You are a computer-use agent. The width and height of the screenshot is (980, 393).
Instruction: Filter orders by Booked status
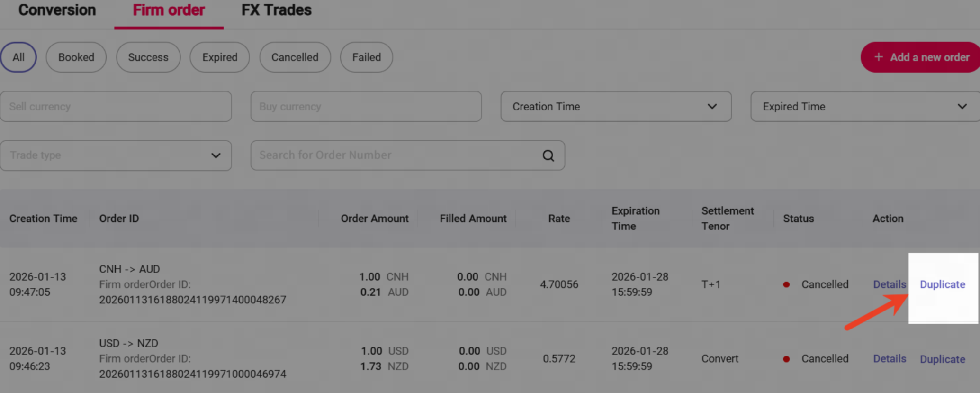pyautogui.click(x=76, y=57)
